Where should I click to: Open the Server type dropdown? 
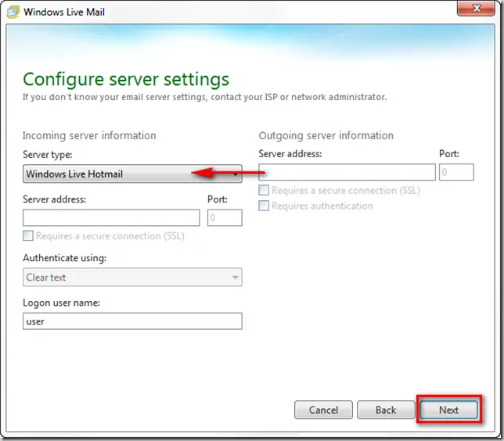click(132, 174)
